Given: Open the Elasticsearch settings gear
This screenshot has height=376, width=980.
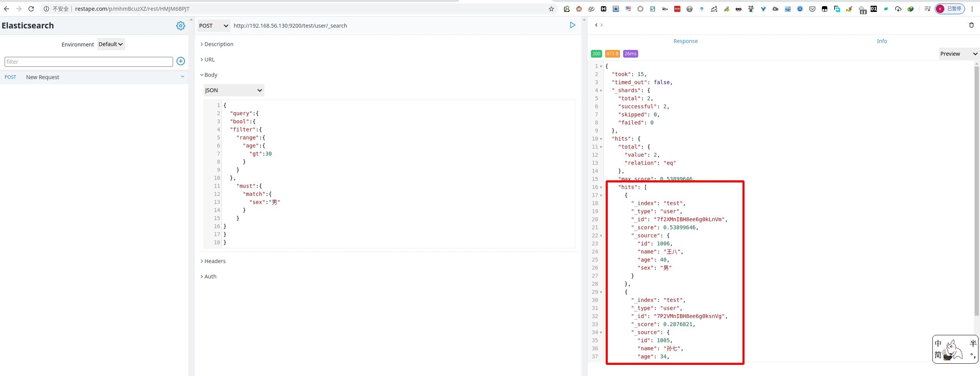Looking at the screenshot, I should click(180, 25).
